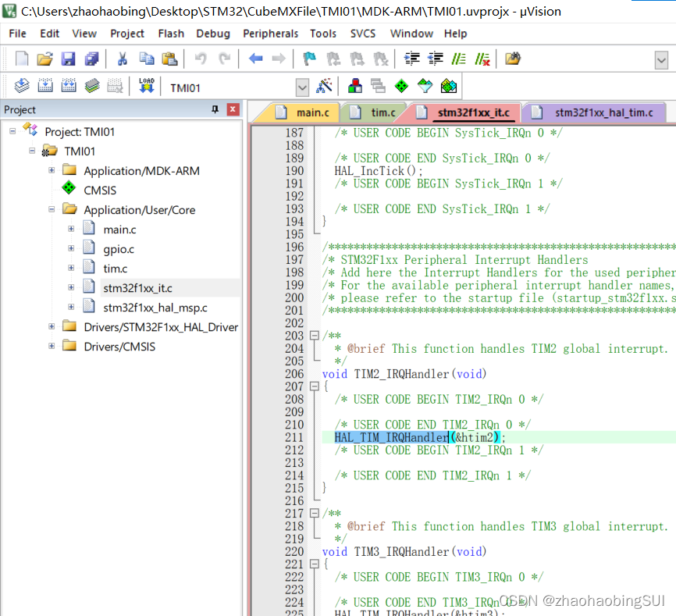This screenshot has height=616, width=676.
Task: Open a file with the Open folder icon
Action: 44,59
